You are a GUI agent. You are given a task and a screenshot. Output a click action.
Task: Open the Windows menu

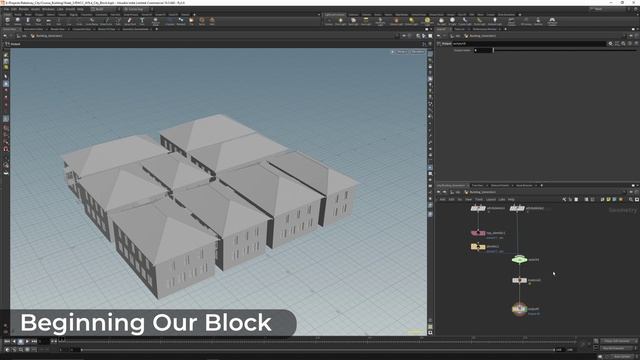(48, 9)
